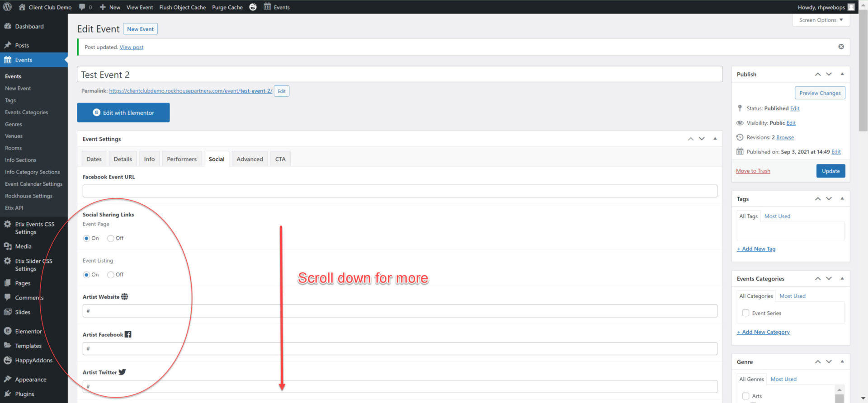Turn Event Page social sharing Off
This screenshot has height=403, width=868.
click(x=111, y=239)
